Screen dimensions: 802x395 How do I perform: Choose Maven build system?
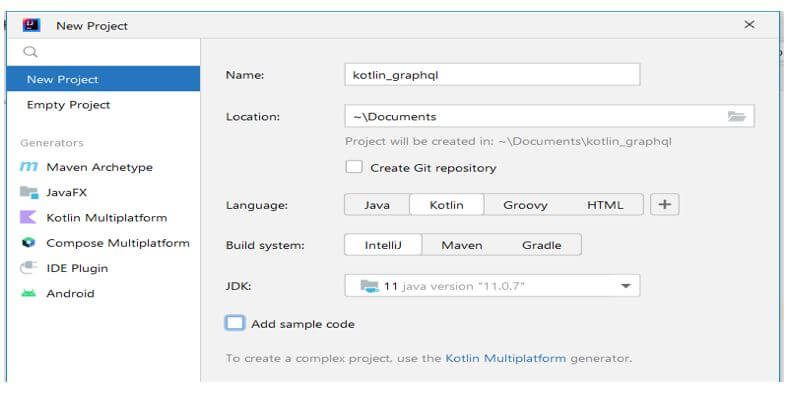[x=462, y=245]
